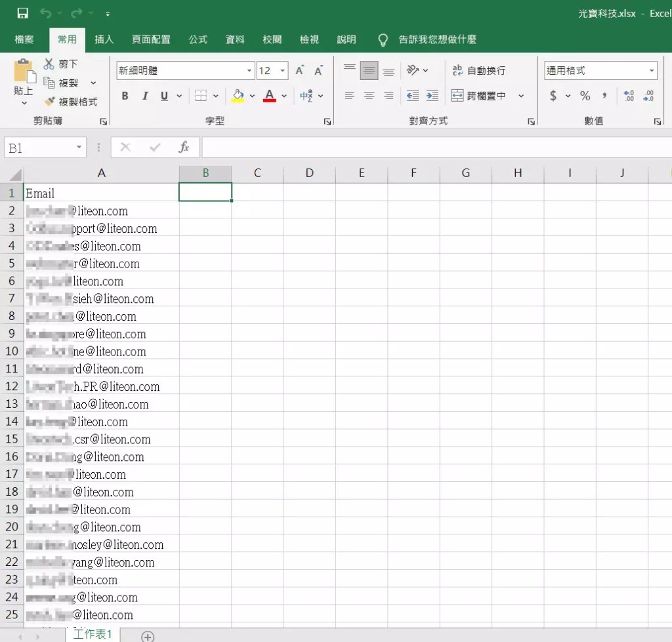Click the Insert Function fx icon
The height and width of the screenshot is (642, 672).
point(184,148)
